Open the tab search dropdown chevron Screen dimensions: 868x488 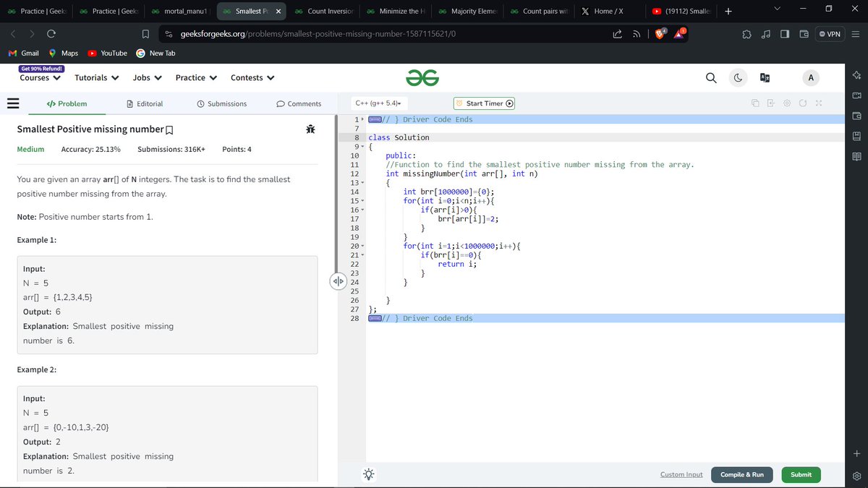click(x=776, y=10)
